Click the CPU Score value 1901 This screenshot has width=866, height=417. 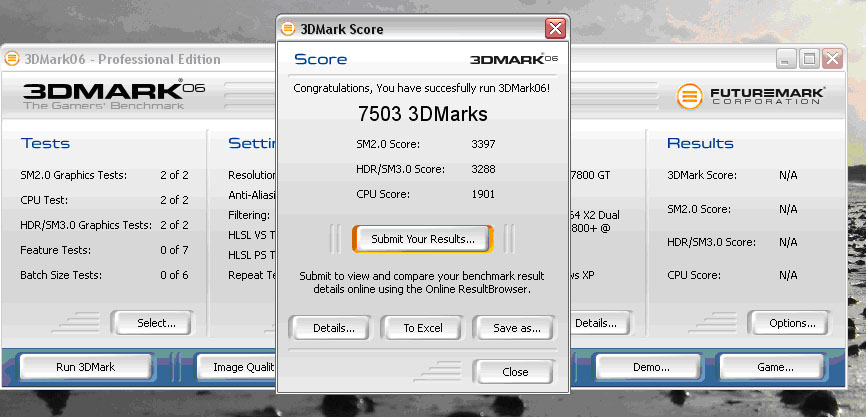(483, 194)
